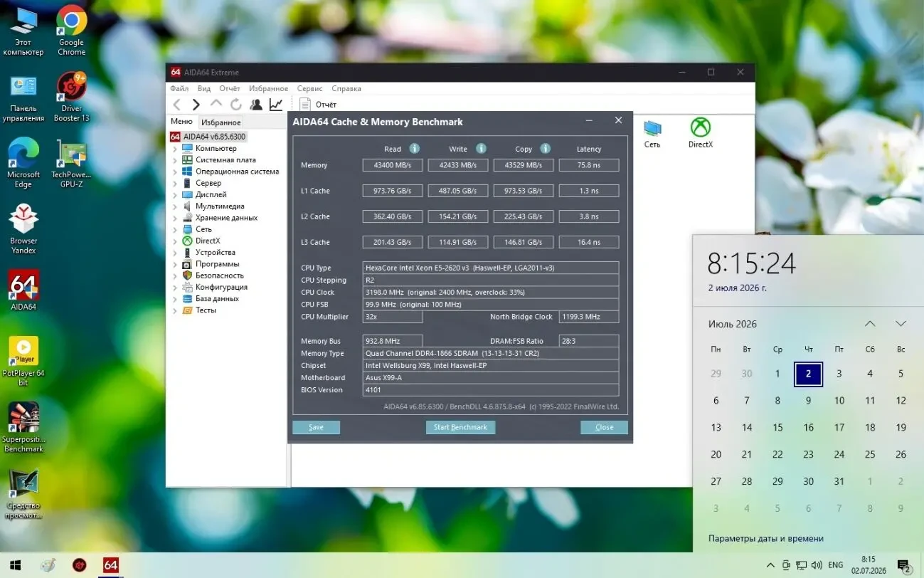Viewport: 924px width, 578px height.
Task: Click the CPU Type value field
Action: (x=491, y=268)
